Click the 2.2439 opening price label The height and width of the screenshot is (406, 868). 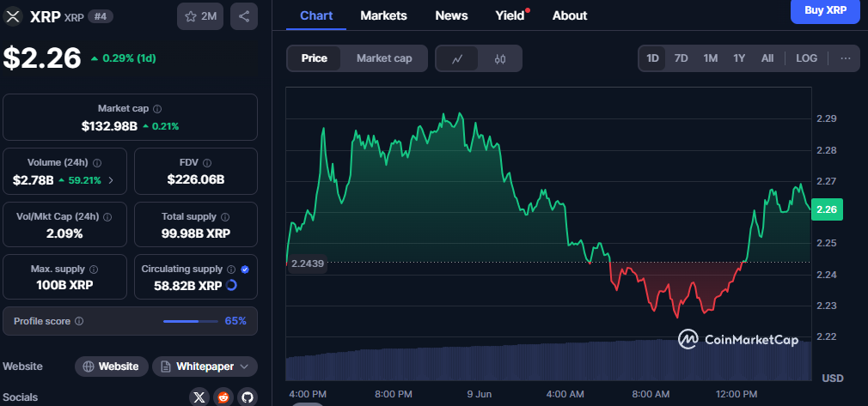(x=307, y=264)
